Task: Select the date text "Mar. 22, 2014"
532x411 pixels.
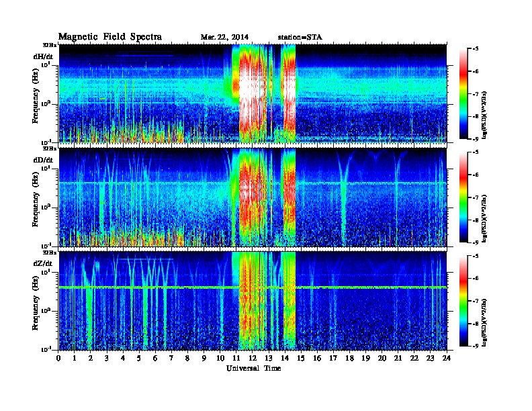Action: (224, 37)
